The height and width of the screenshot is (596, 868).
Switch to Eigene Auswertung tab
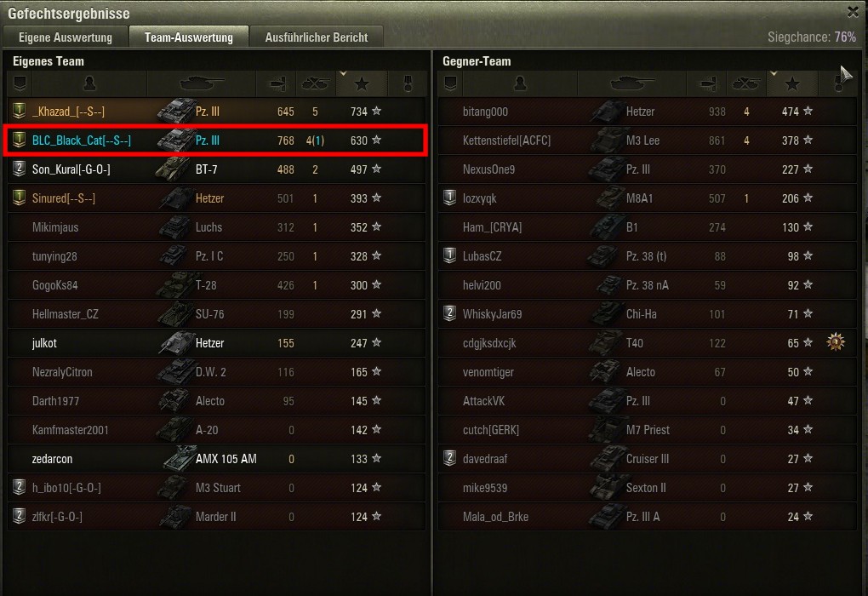tap(66, 37)
